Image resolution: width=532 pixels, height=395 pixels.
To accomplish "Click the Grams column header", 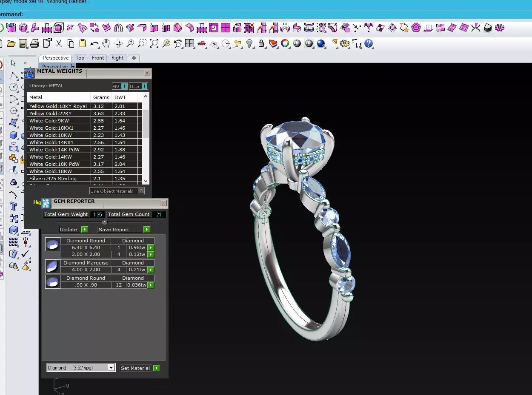I will click(101, 97).
